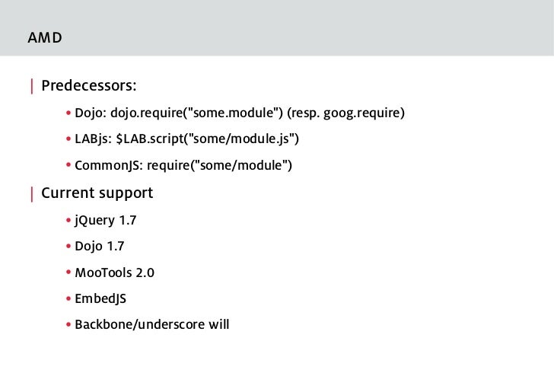Click the red bullet before MooTools 2.0
Screen dimensions: 554x392
68,272
